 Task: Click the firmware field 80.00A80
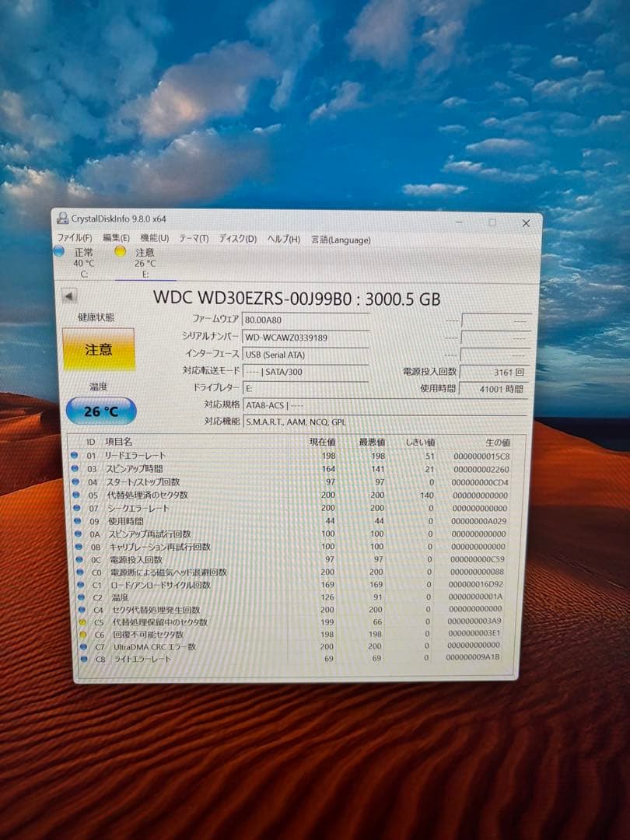[x=306, y=320]
